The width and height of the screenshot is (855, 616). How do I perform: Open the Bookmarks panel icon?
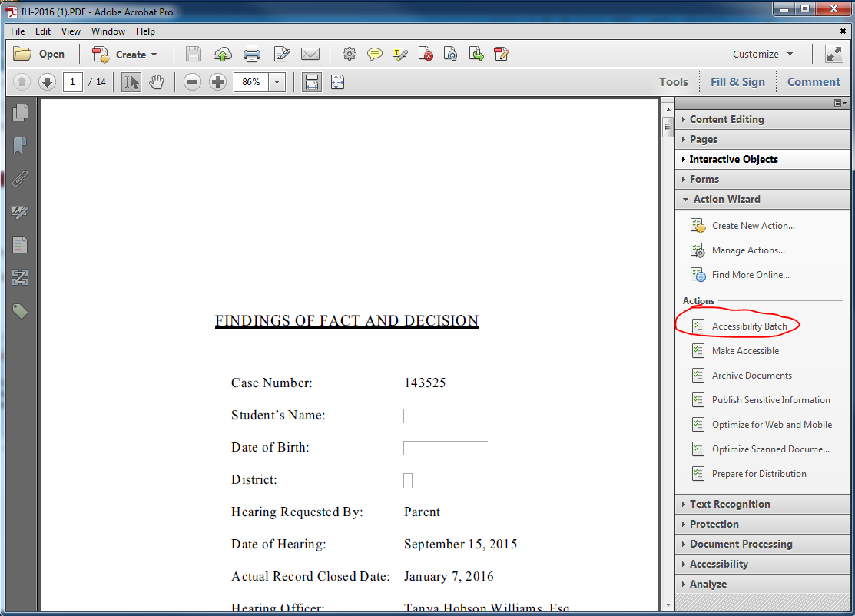pyautogui.click(x=20, y=146)
